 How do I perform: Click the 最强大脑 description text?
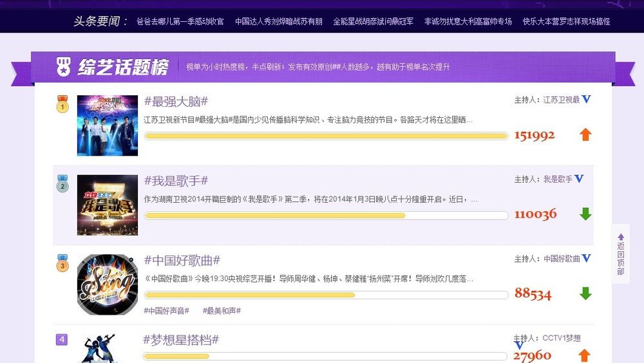point(308,120)
